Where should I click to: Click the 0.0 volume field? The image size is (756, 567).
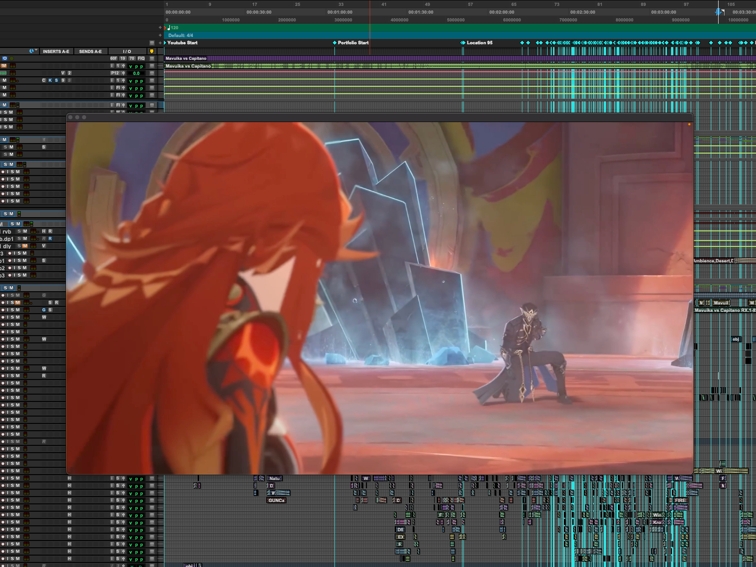[136, 73]
